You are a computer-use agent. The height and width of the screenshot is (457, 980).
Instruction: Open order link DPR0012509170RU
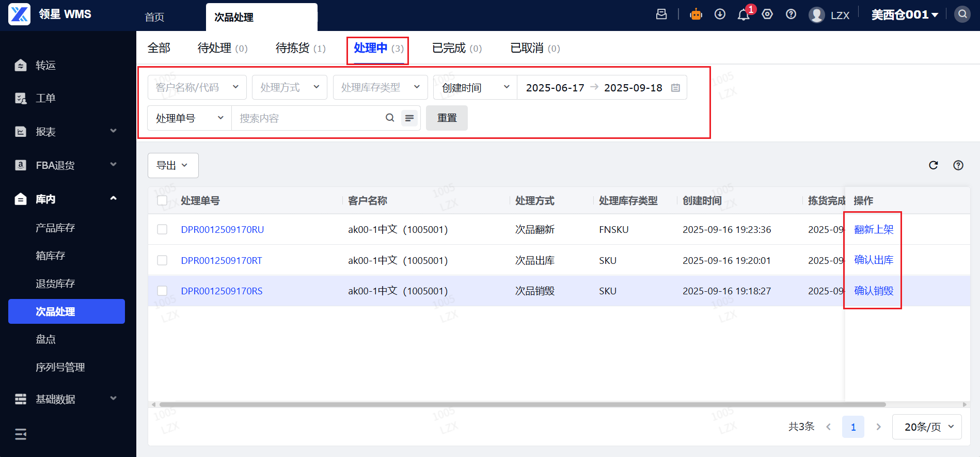coord(223,230)
